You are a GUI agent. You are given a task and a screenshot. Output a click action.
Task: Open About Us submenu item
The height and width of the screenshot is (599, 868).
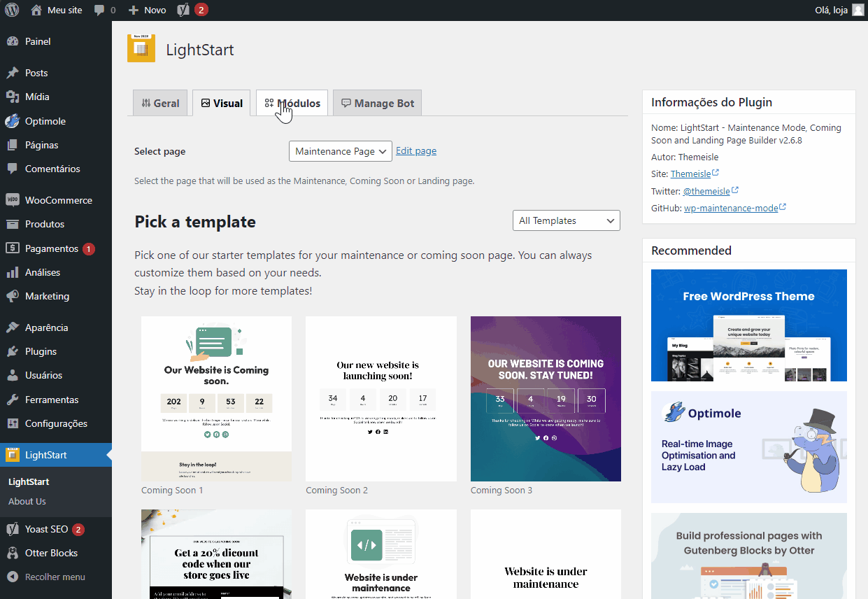point(27,501)
